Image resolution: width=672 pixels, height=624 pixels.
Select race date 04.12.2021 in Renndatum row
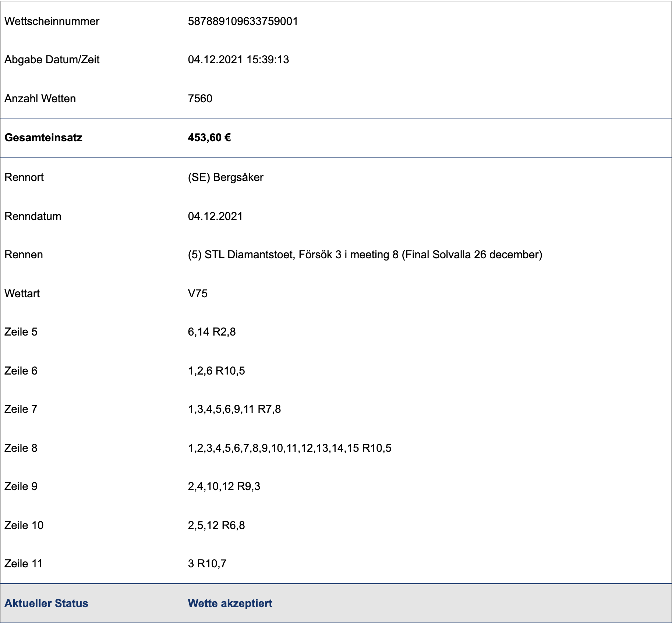(x=215, y=216)
